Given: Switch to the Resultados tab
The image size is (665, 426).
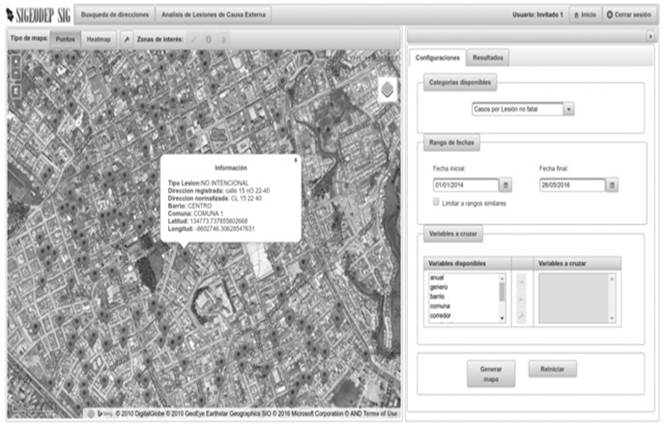Looking at the screenshot, I should coord(488,58).
